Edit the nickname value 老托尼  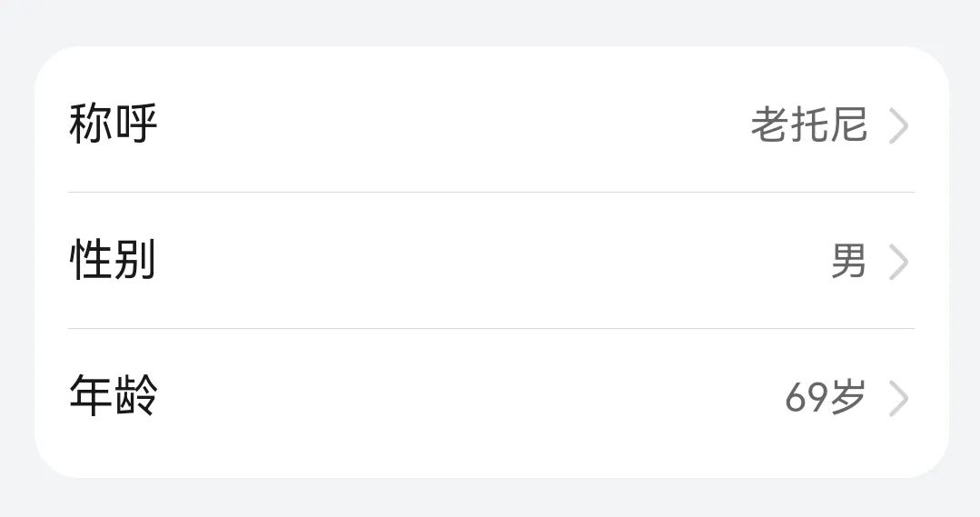(808, 125)
